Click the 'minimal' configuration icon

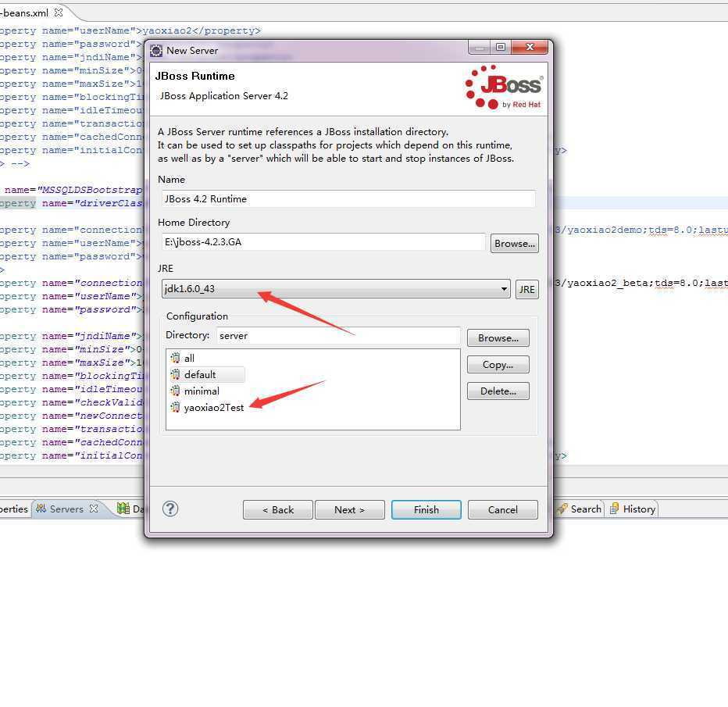tap(175, 391)
